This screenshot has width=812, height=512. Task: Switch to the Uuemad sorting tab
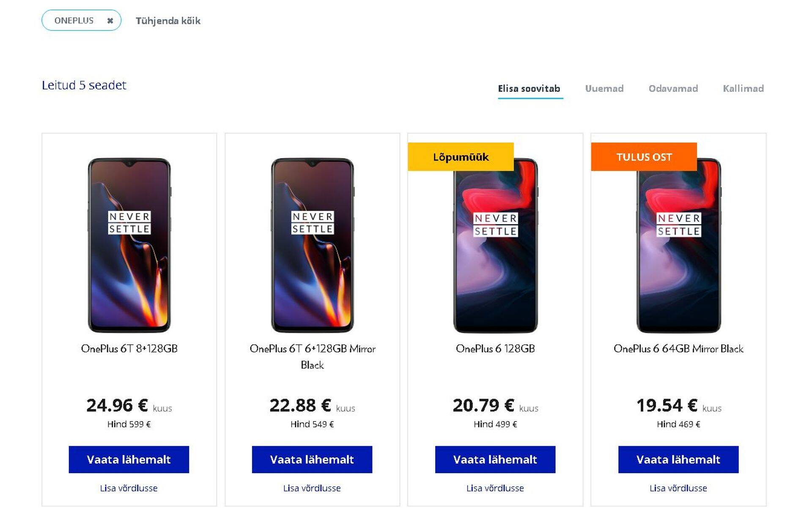[605, 89]
